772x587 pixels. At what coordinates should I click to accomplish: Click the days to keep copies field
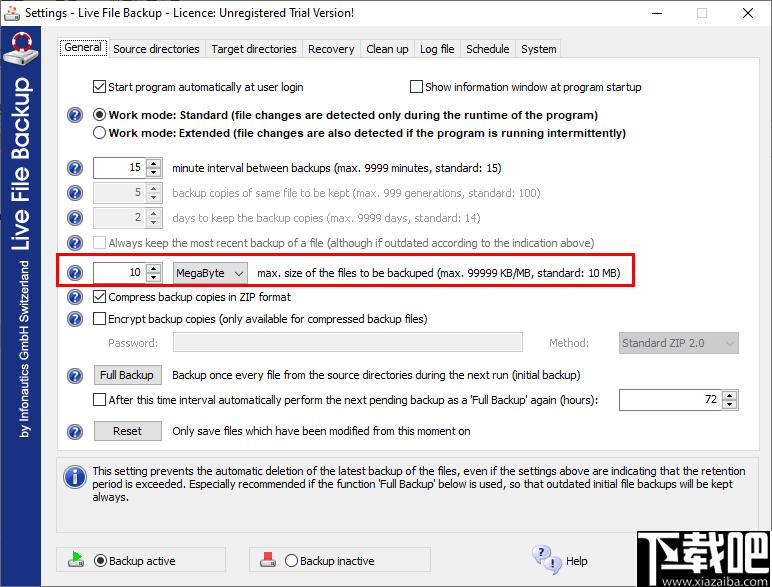tap(120, 218)
